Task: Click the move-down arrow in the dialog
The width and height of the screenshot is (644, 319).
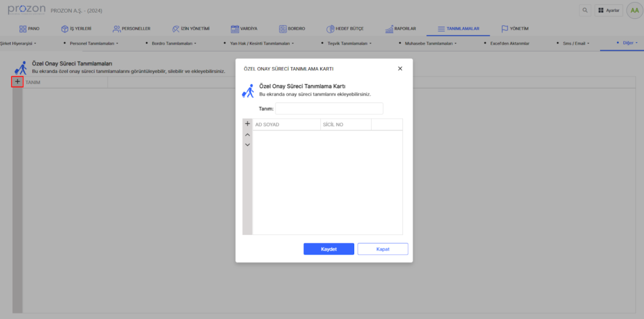Action: 247,145
